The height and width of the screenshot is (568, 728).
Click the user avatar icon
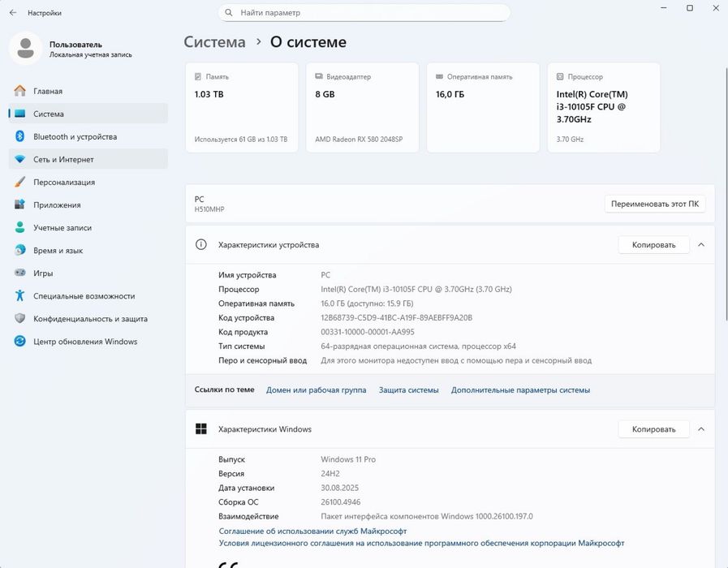point(25,48)
